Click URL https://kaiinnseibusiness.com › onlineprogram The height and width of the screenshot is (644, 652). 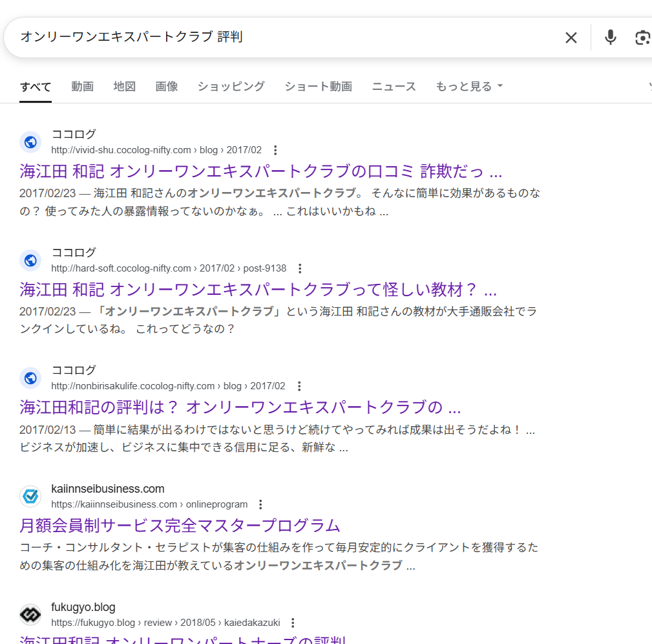pos(149,504)
